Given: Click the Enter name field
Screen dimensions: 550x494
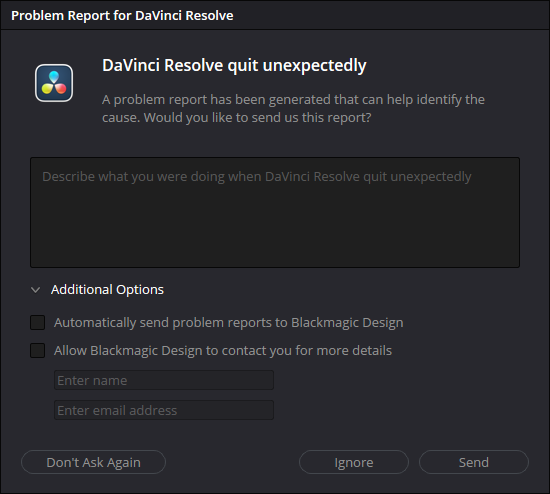Looking at the screenshot, I should (x=164, y=380).
